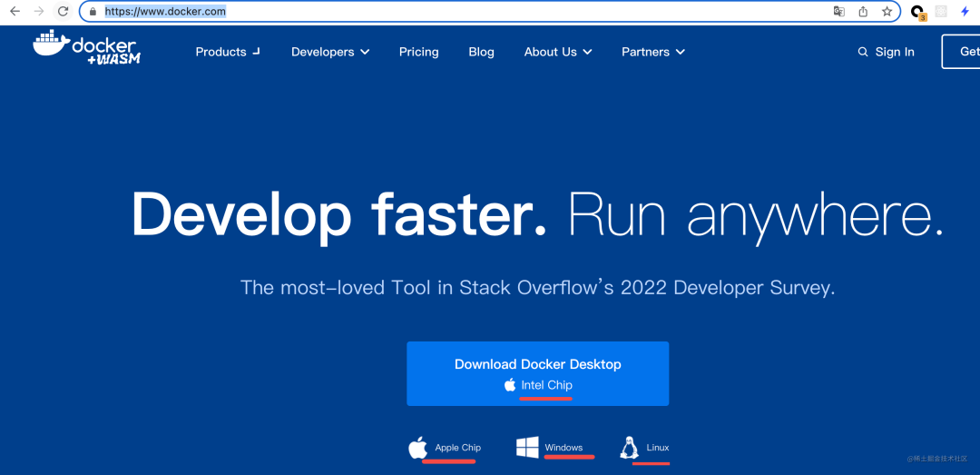
Task: Click the Apple logo beside Intel Chip
Action: click(x=510, y=385)
